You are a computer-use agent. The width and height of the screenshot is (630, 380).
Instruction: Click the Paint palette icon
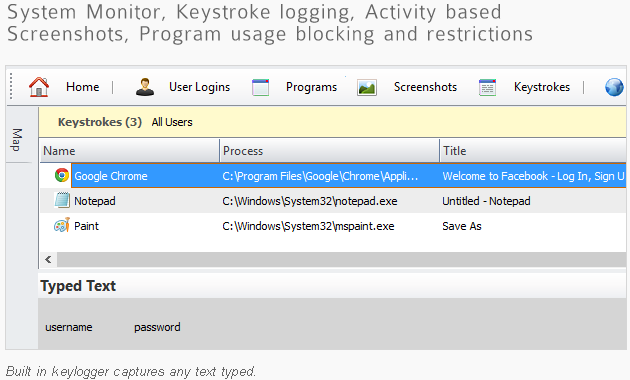coord(62,225)
